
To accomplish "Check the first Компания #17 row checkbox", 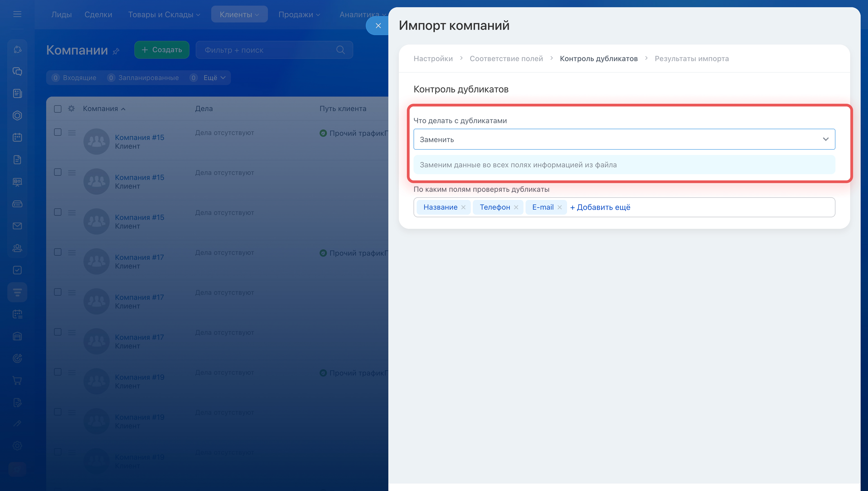I will [58, 252].
